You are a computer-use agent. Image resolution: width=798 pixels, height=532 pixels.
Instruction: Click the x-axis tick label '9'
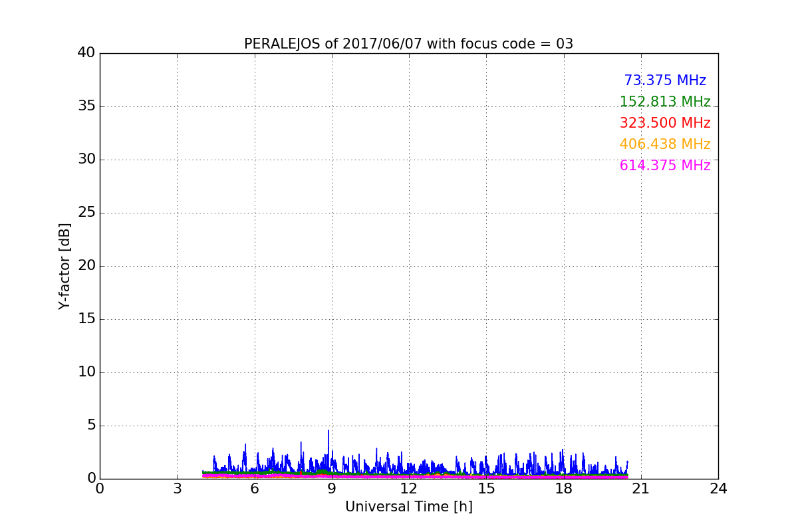tap(332, 488)
